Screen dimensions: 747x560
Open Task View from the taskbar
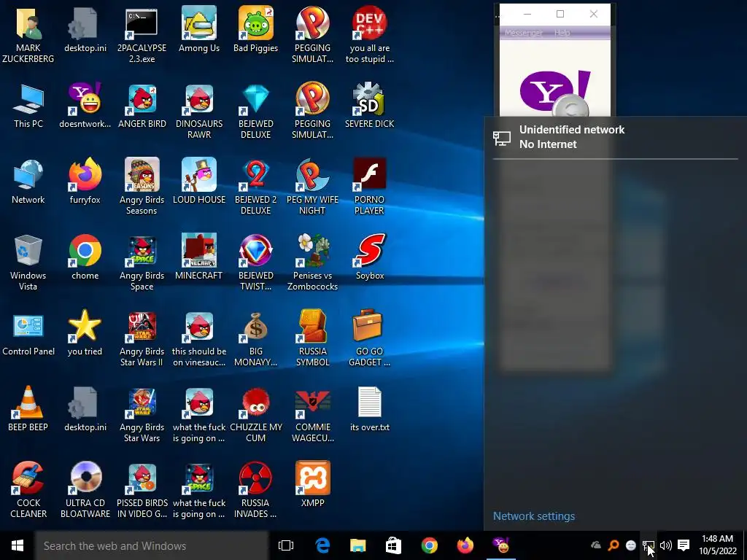click(286, 545)
